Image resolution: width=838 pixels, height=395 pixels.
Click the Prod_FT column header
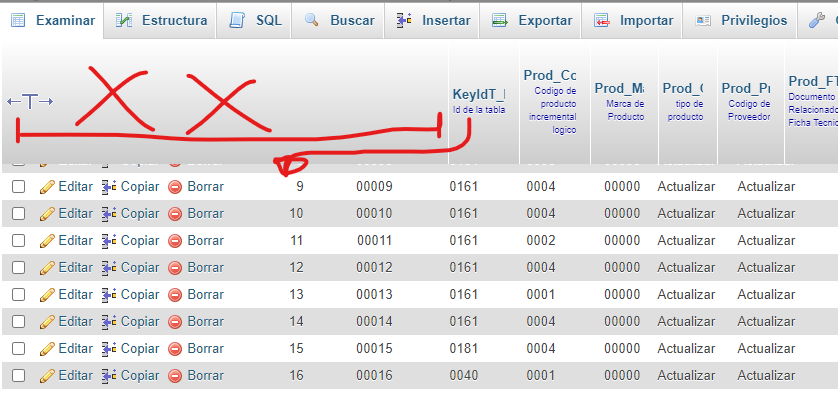pos(813,81)
